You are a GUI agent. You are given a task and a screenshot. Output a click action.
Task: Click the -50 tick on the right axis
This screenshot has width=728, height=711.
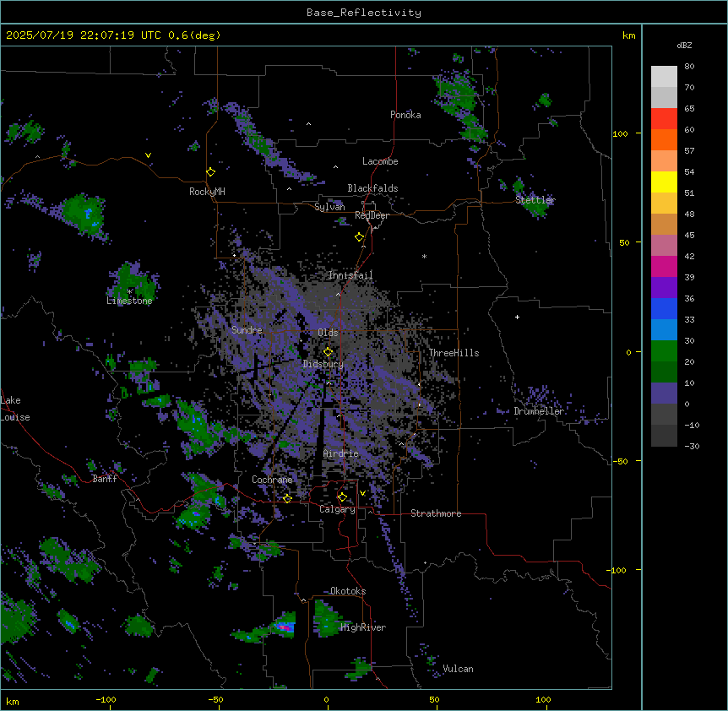[620, 461]
